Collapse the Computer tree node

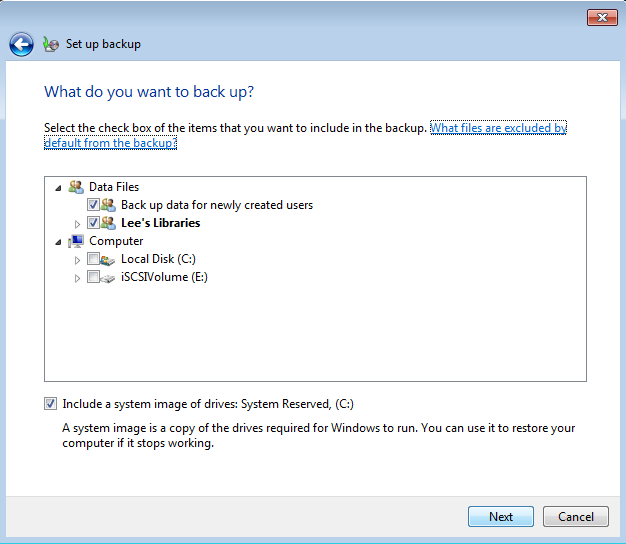coord(58,242)
